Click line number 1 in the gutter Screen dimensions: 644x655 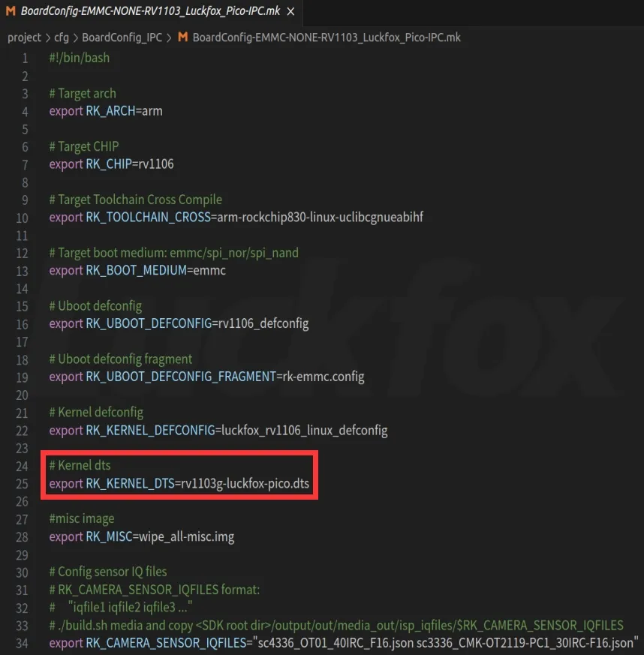(x=25, y=58)
